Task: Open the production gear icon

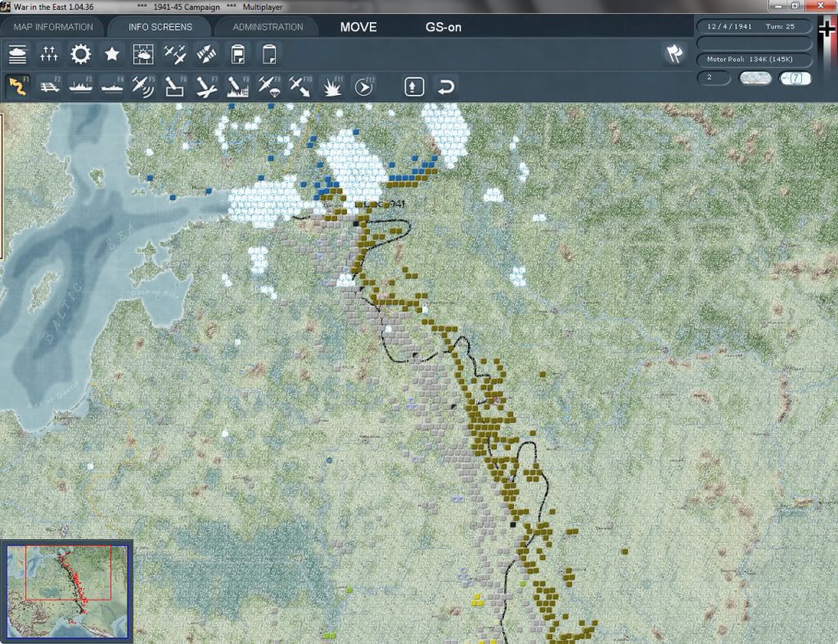Action: (x=81, y=54)
